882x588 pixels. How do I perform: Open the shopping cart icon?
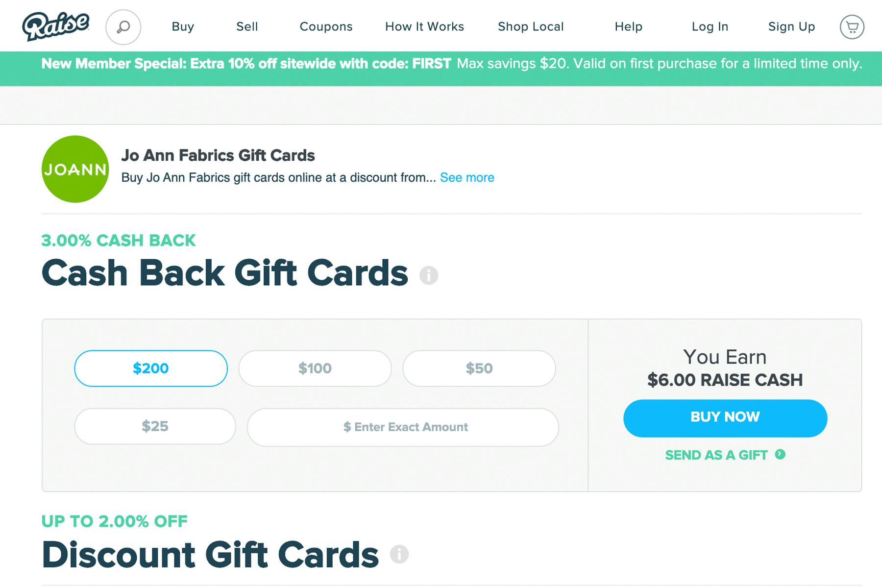click(x=852, y=27)
